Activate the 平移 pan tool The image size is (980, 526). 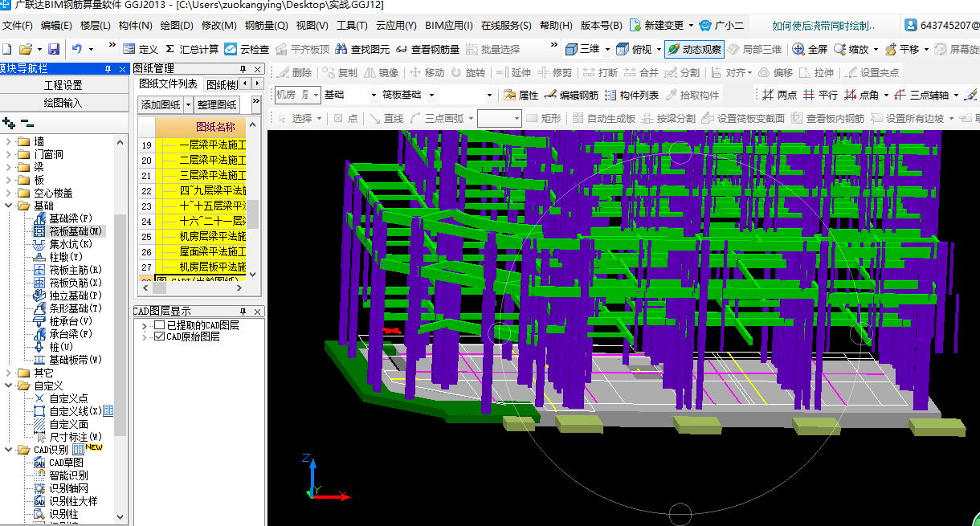click(902, 49)
